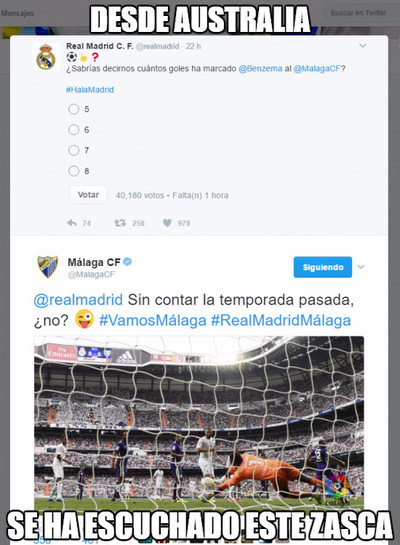The image size is (400, 545).
Task: Retweet the Real Madrid poll tweet
Action: pyautogui.click(x=120, y=223)
